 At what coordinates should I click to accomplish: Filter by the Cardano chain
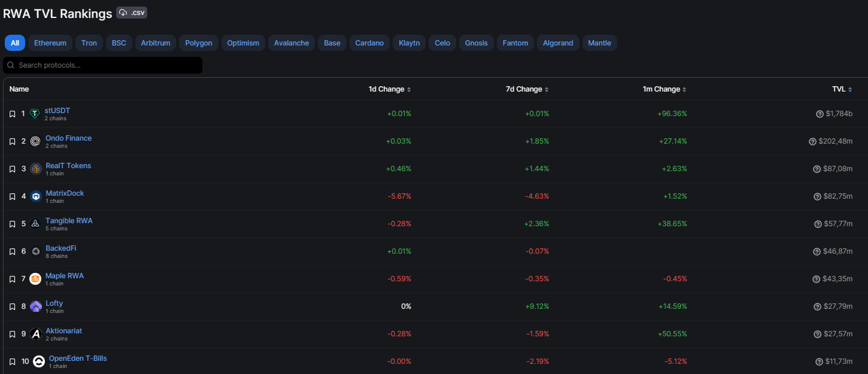click(369, 43)
